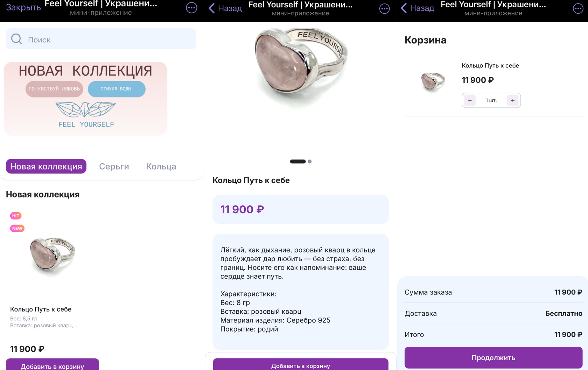Open the more options menu in product header
588x370 pixels.
pyautogui.click(x=384, y=9)
